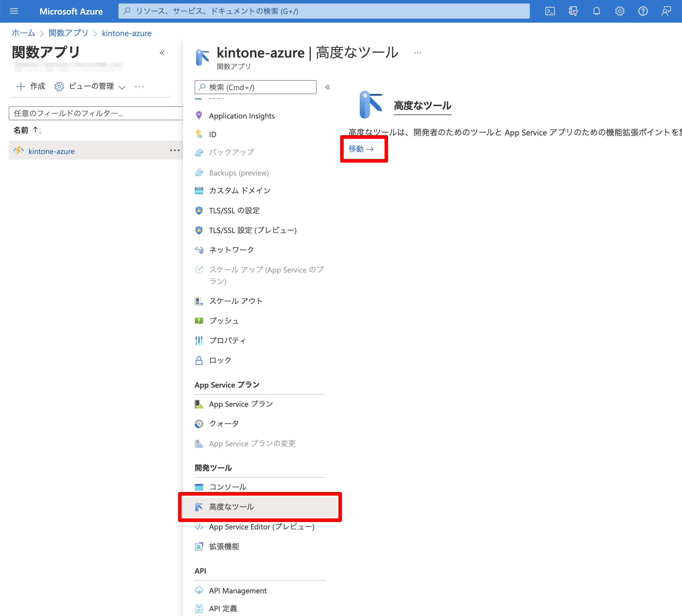Select 拡張機能 in the resource menu
Image resolution: width=682 pixels, height=616 pixels.
[x=224, y=546]
